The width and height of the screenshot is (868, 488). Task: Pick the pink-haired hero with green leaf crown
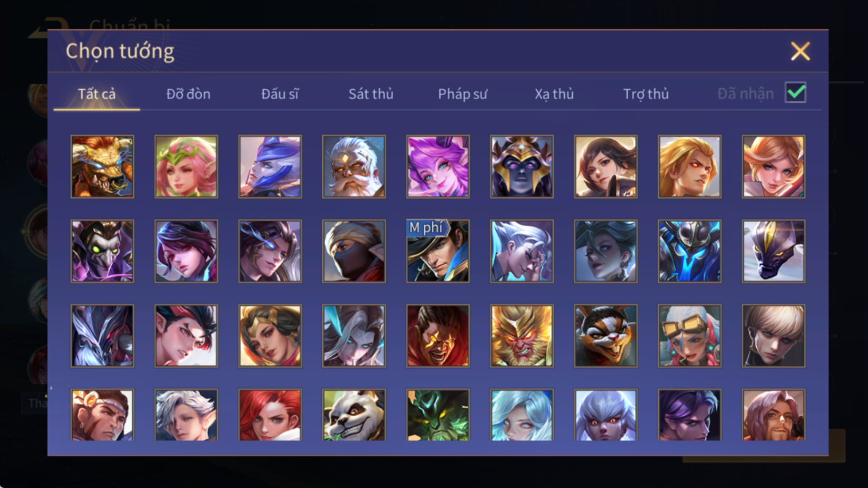click(x=186, y=167)
